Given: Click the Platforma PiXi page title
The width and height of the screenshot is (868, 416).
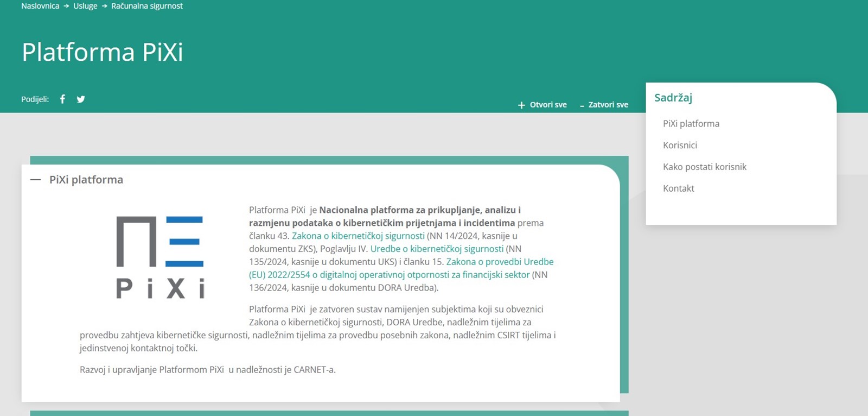Looking at the screenshot, I should click(103, 52).
